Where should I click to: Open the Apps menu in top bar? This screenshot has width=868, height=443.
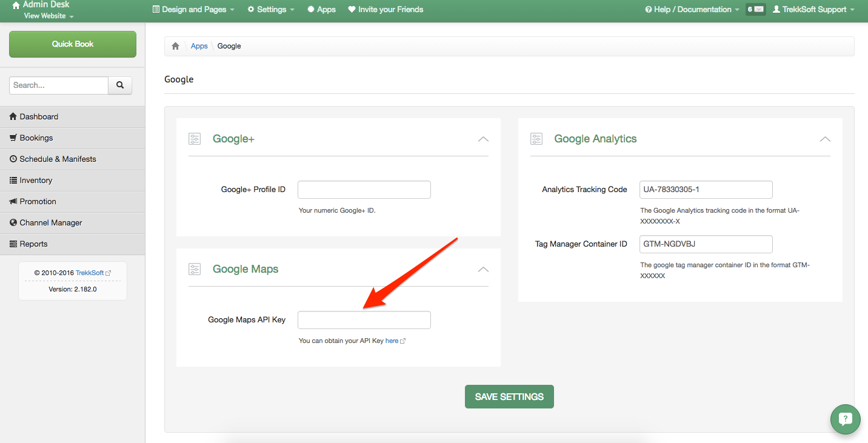pos(321,10)
